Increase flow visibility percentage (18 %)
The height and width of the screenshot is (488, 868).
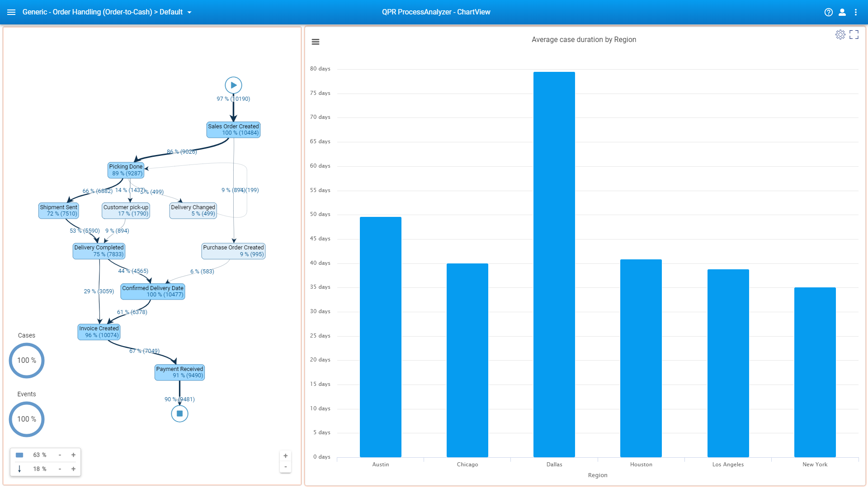click(x=73, y=469)
